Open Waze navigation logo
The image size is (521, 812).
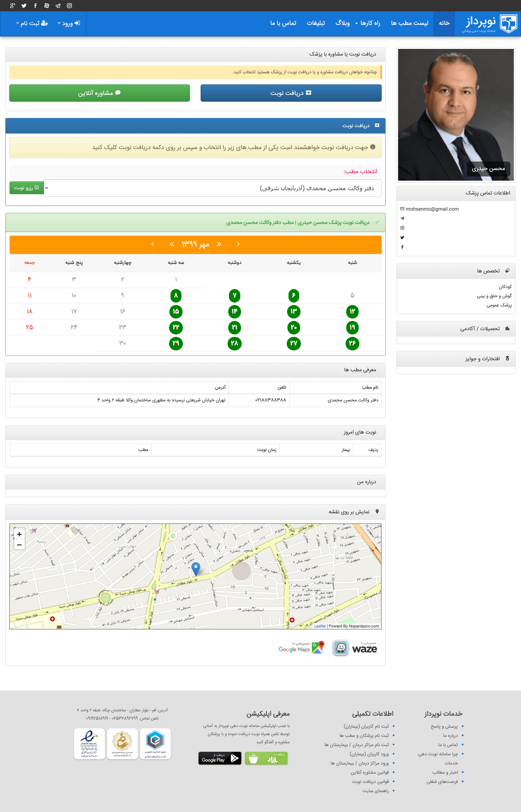coord(355,648)
